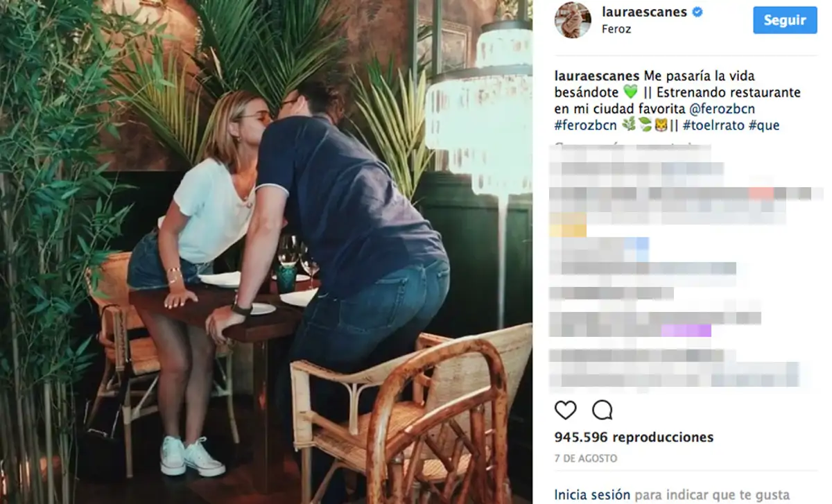The image size is (832, 504).
Task: Click the leaf emojis after #ferozbcn
Action: [x=636, y=125]
